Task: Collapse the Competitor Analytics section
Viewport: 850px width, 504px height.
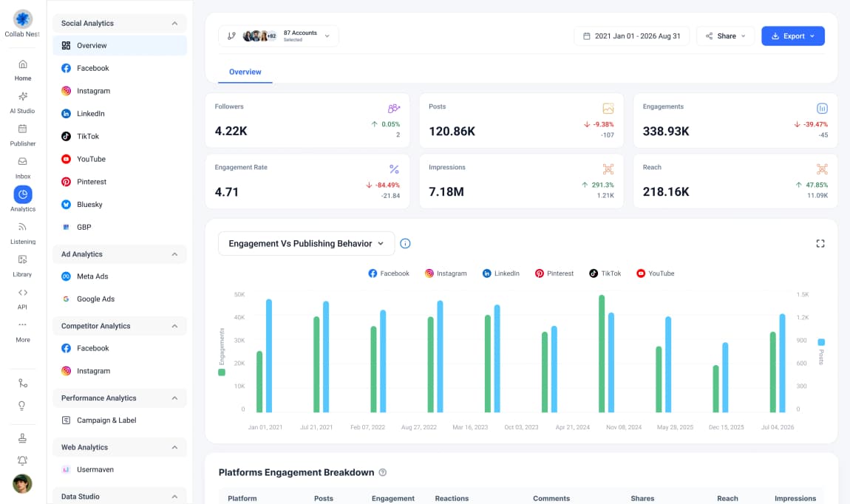Action: pyautogui.click(x=174, y=326)
